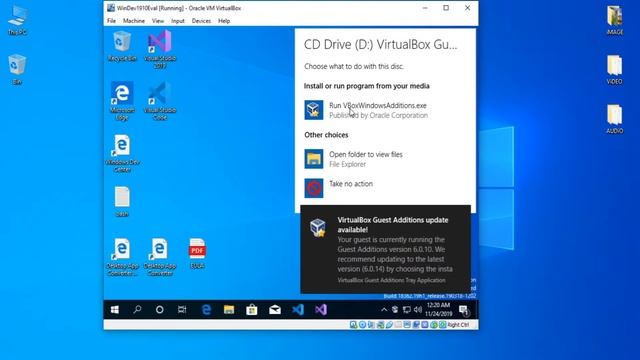
Task: Click audio indicator in VirtualBox status bar
Action: [371, 325]
